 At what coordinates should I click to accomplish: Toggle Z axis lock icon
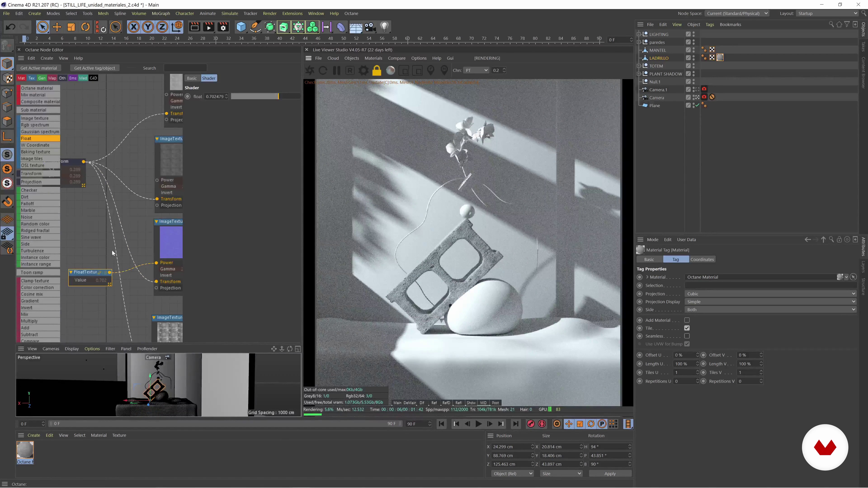(162, 27)
